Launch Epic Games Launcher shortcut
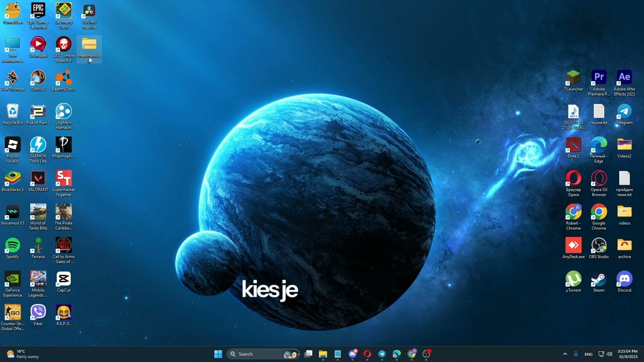This screenshot has width=644, height=362. pos(38,15)
